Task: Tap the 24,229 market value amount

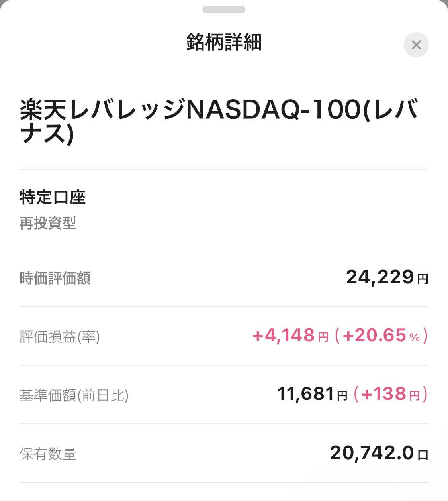Action: [x=380, y=277]
